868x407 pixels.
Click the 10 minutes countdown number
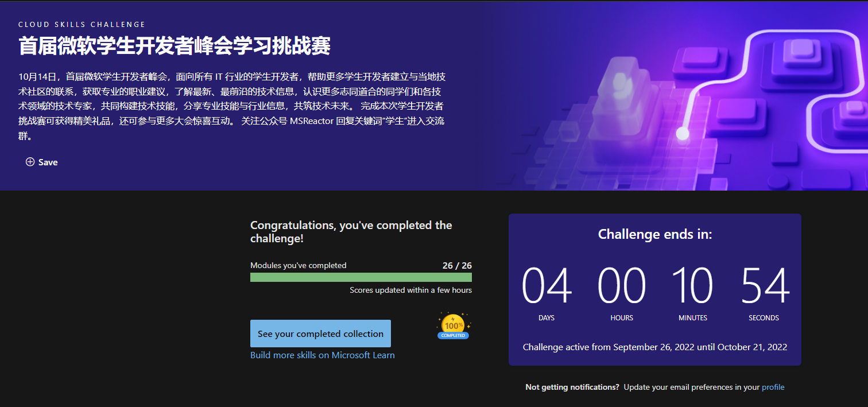pyautogui.click(x=693, y=286)
